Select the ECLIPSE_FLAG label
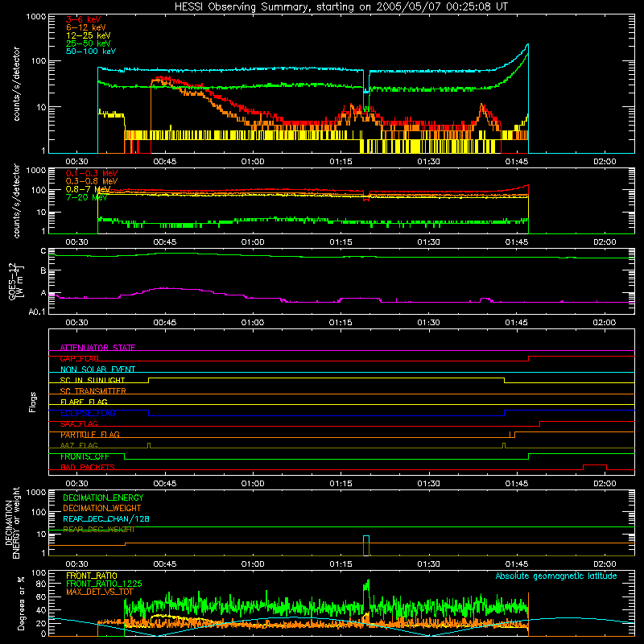644x644 pixels. coord(88,413)
